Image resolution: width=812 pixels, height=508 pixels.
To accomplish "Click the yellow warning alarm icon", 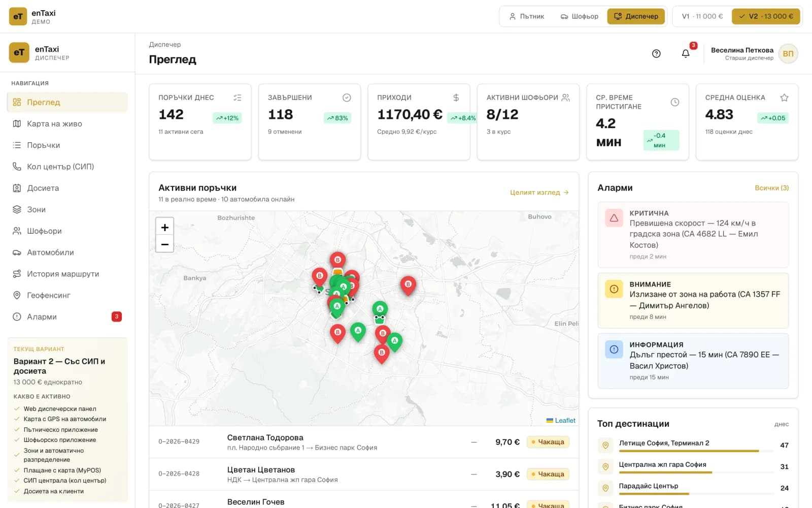I will [x=614, y=289].
